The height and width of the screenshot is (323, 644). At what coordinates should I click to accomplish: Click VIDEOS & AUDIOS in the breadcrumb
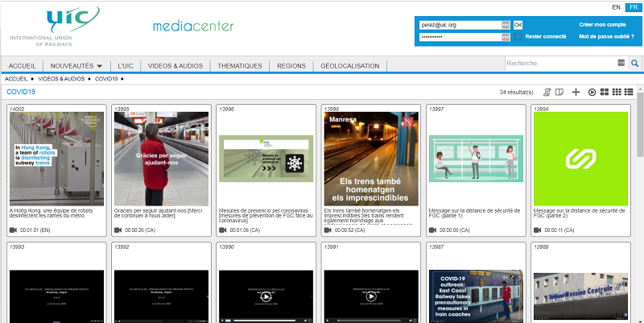[61, 79]
